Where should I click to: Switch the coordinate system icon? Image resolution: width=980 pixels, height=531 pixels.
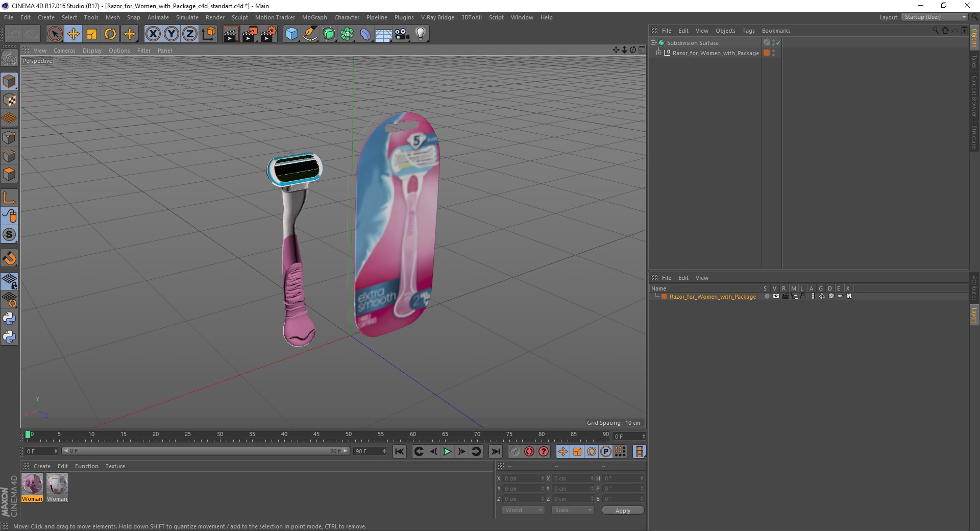[x=209, y=34]
